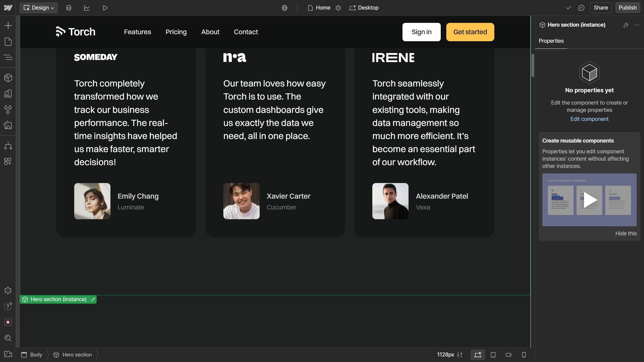Open the CMS database icon
This screenshot has height=362, width=644.
point(69,8)
